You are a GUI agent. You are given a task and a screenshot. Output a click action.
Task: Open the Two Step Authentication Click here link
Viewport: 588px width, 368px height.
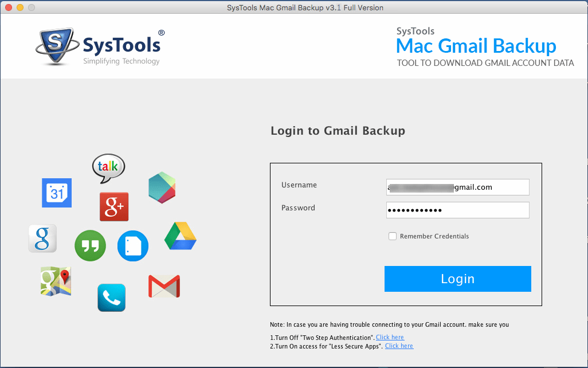click(390, 337)
